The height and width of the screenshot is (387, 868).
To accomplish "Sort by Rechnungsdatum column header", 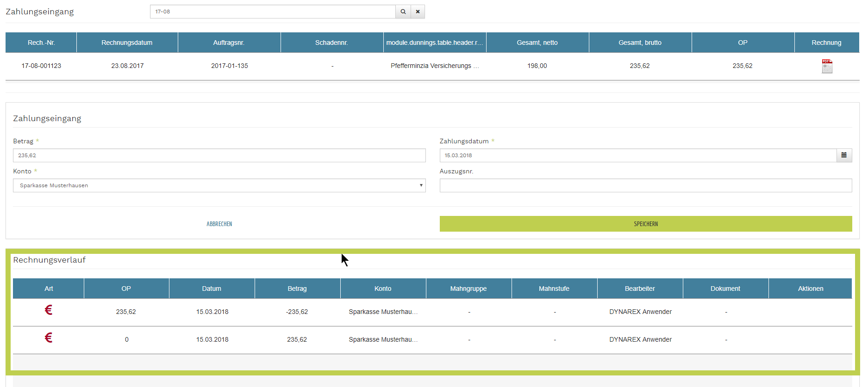I will 127,43.
